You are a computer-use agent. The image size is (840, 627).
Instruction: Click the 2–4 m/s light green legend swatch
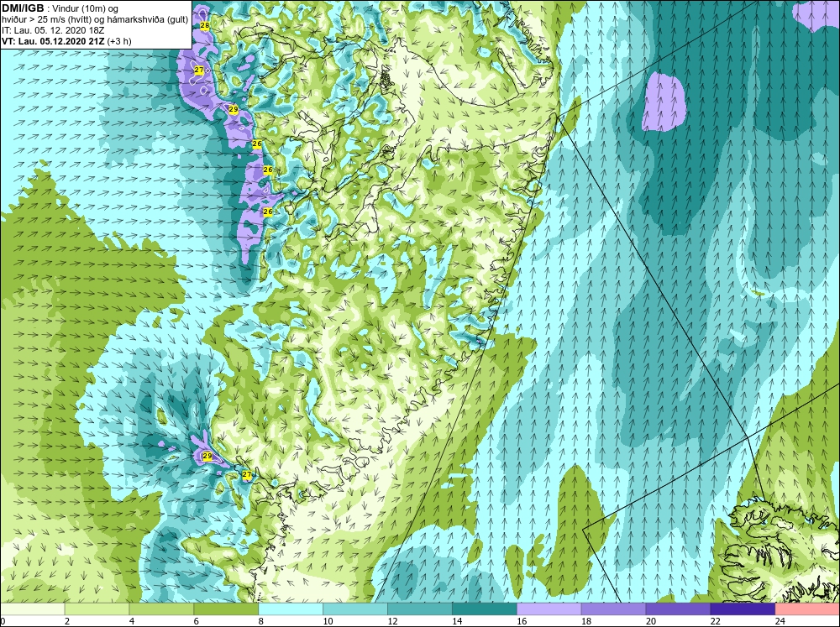[97, 609]
